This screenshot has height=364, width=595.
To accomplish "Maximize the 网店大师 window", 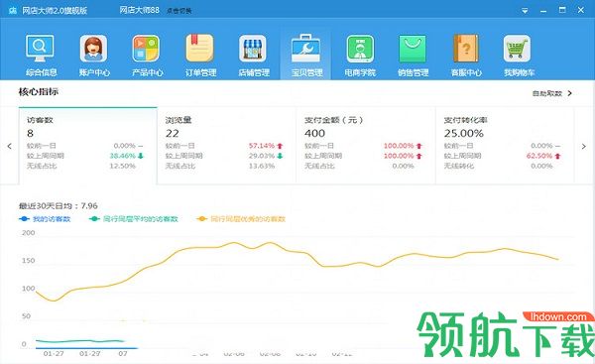I will [562, 10].
